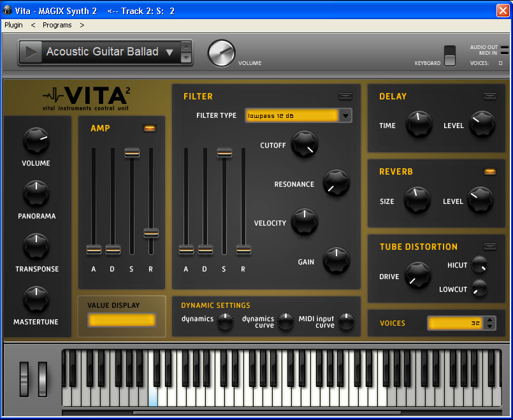Viewport: 513px width, 420px height.
Task: Click the Acoustic Guitar Ballad preset name
Action: [103, 52]
